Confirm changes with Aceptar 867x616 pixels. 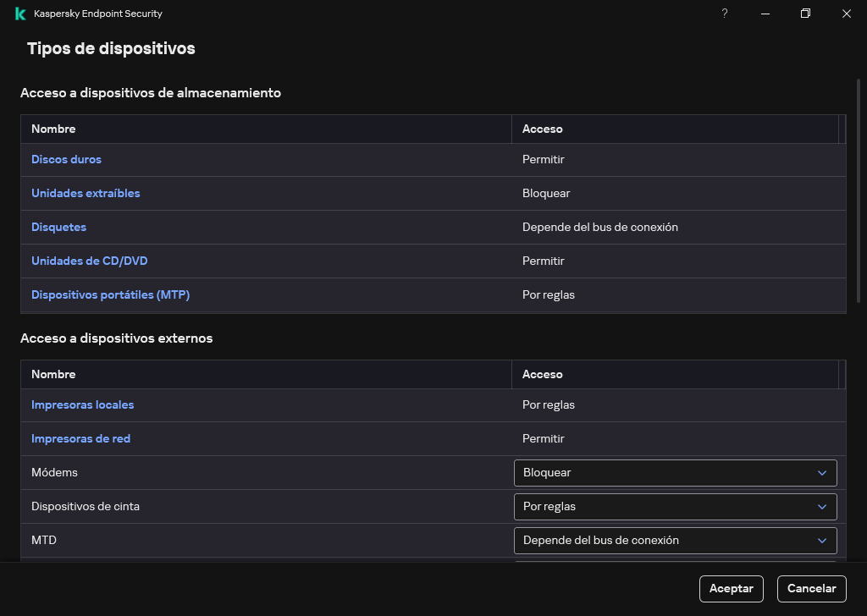click(731, 588)
